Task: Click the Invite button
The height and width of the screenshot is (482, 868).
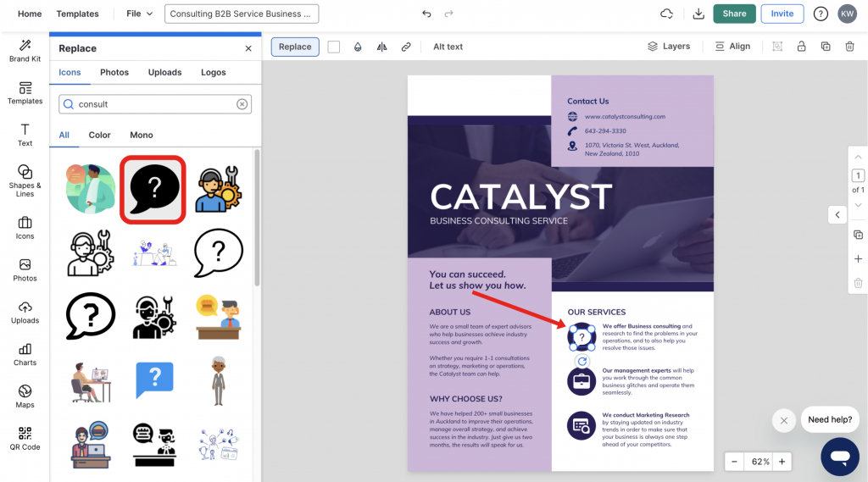Action: pyautogui.click(x=782, y=14)
